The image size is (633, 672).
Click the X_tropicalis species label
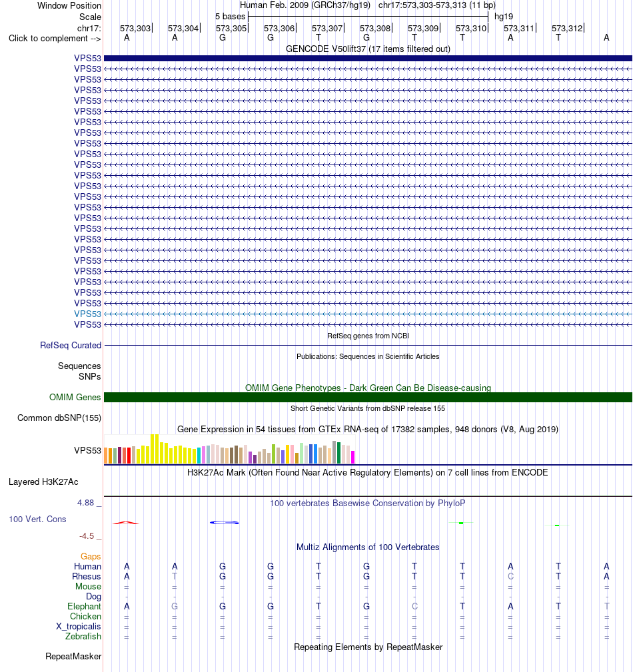pyautogui.click(x=79, y=627)
